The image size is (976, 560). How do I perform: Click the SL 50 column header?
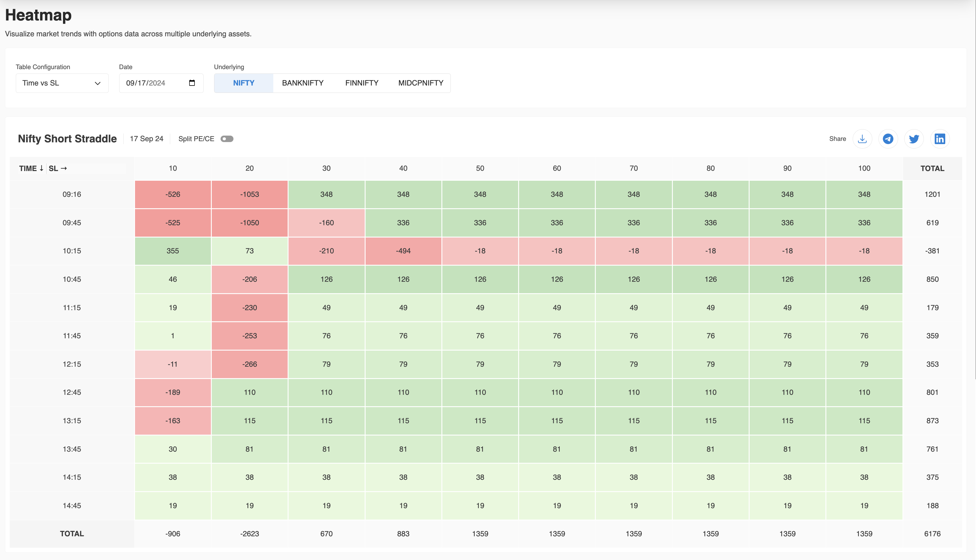(480, 168)
